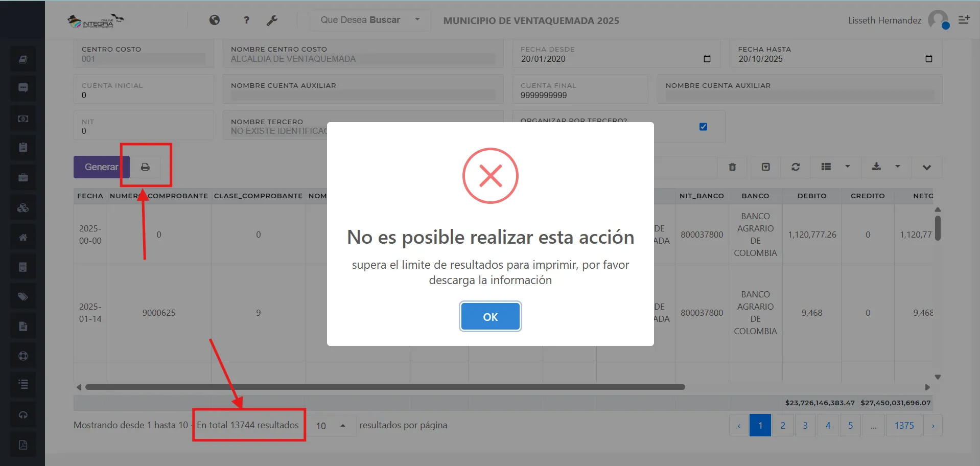Open the headset support icon in sidebar
This screenshot has width=980, height=466.
click(22, 414)
